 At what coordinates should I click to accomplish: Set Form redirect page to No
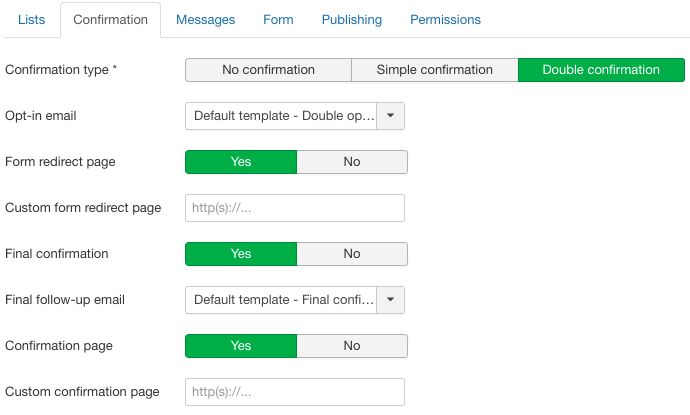[x=352, y=162]
